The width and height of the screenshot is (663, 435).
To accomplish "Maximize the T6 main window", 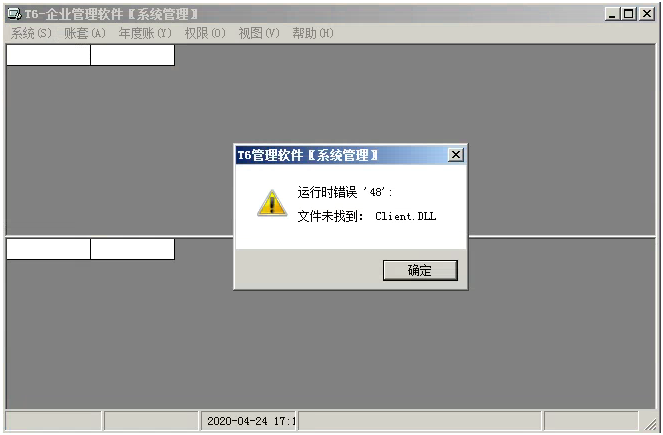I will [629, 14].
